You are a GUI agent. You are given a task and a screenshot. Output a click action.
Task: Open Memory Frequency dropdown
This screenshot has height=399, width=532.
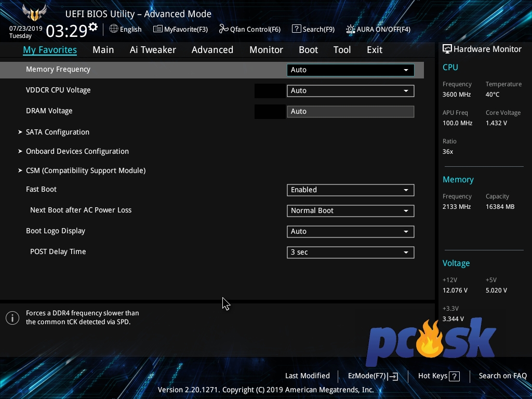click(x=351, y=70)
